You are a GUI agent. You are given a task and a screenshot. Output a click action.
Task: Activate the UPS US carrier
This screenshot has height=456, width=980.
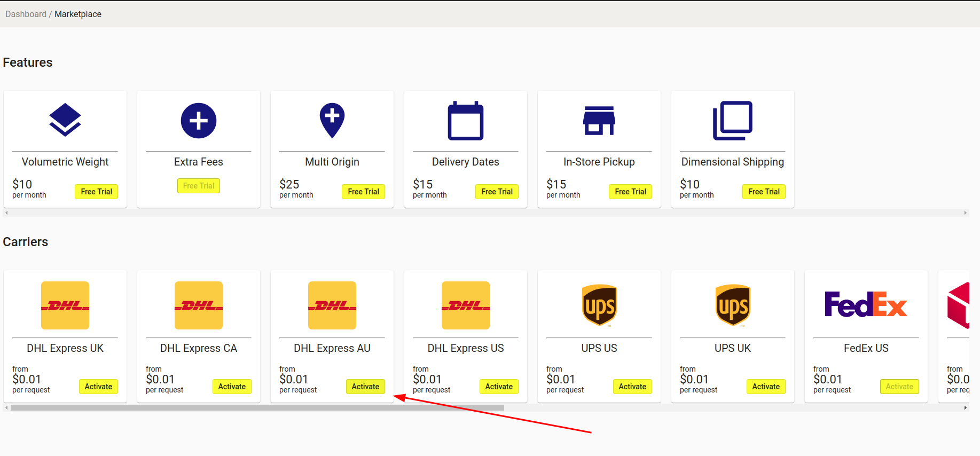tap(633, 387)
